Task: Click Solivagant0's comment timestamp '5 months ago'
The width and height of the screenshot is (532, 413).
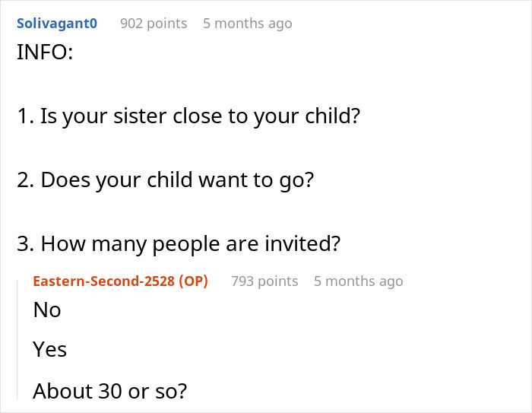Action: (x=247, y=24)
